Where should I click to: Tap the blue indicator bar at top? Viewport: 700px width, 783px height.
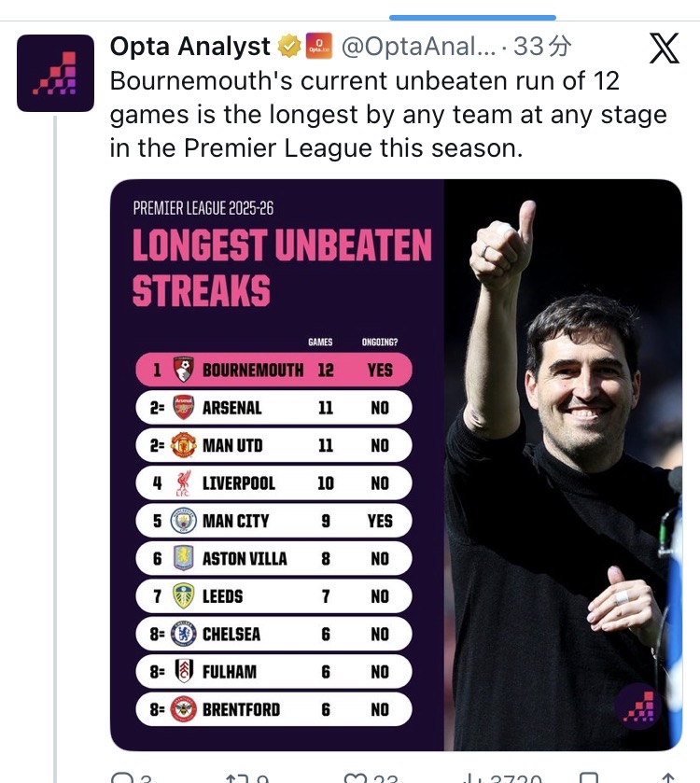coord(472,17)
